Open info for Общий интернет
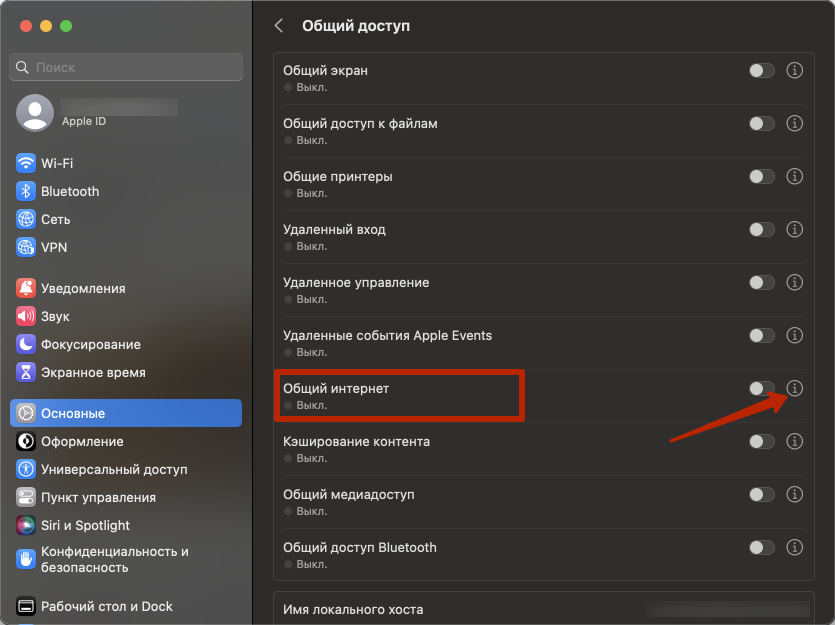Viewport: 835px width, 625px height. coord(795,389)
